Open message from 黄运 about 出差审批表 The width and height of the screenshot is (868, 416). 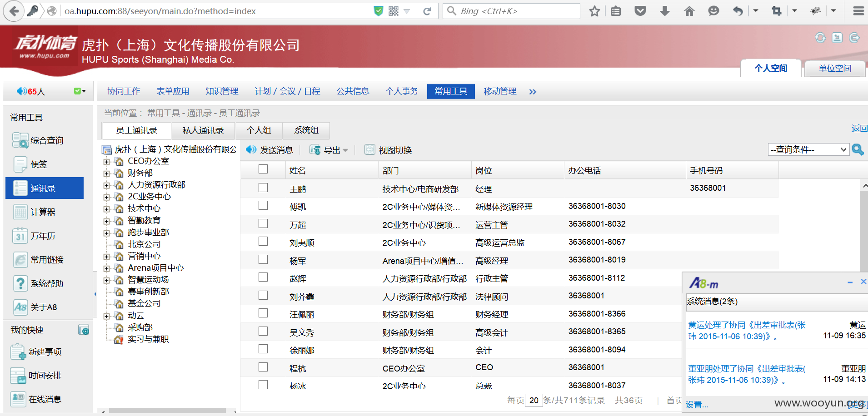[x=747, y=331]
